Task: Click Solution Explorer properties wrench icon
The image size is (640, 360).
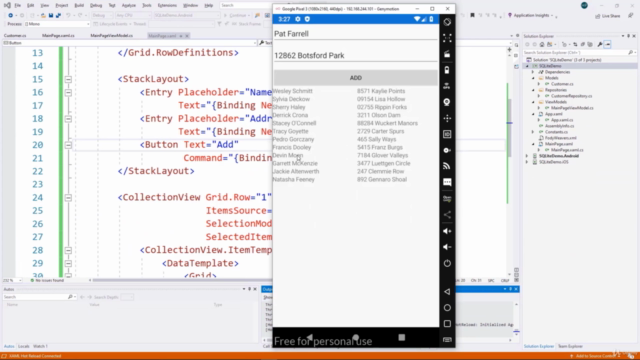Action: tap(600, 44)
